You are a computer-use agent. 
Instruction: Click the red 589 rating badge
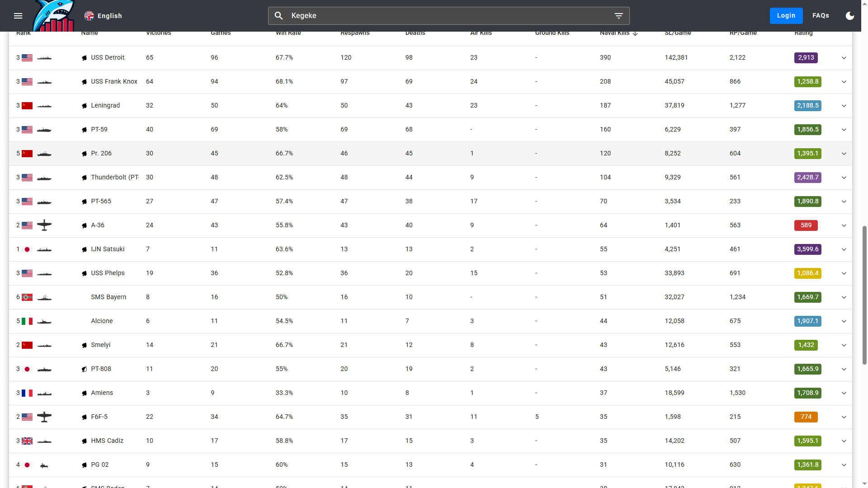(x=806, y=225)
